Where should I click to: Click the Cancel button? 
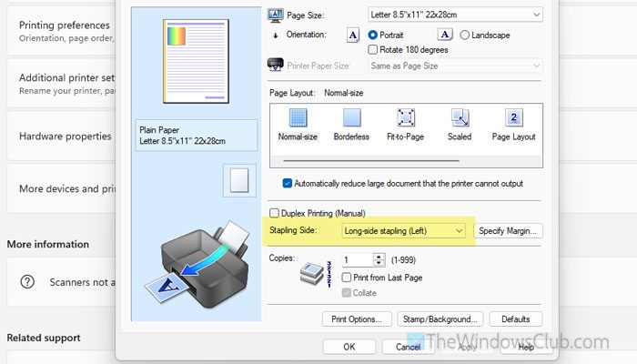409,347
